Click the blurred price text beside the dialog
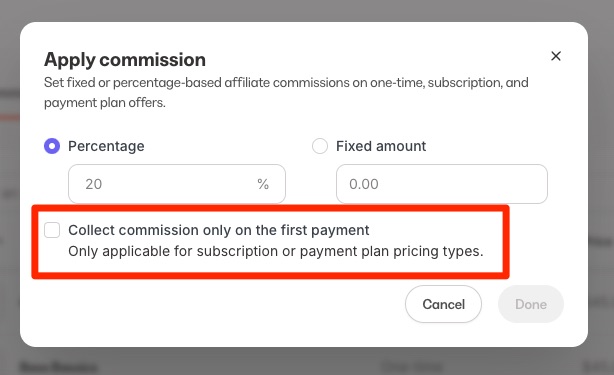 tap(600, 242)
